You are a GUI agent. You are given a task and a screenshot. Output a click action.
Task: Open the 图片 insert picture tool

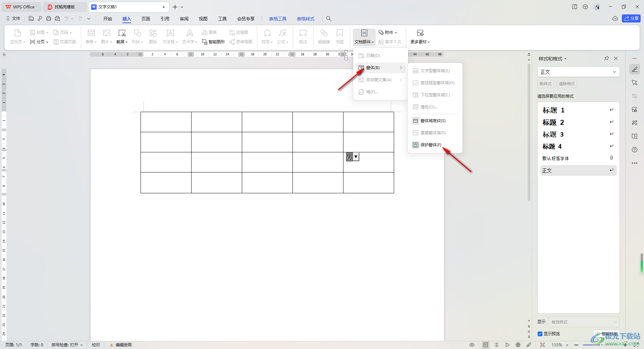[107, 37]
